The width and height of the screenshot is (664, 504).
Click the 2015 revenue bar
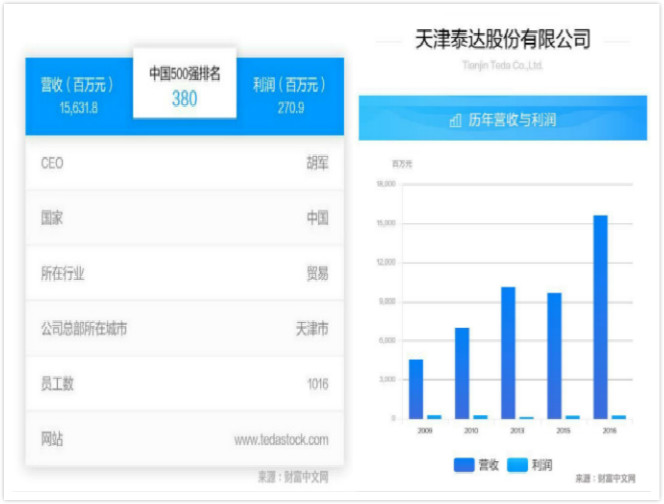(554, 355)
